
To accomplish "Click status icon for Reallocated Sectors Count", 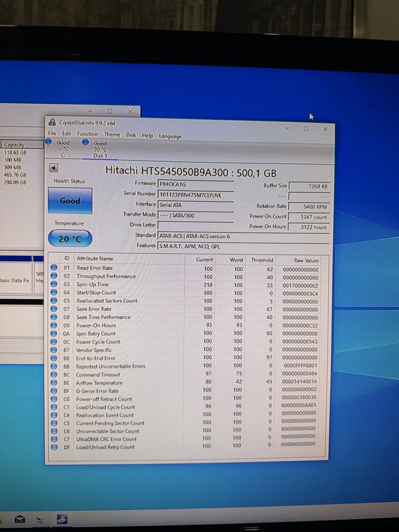I will click(x=54, y=300).
